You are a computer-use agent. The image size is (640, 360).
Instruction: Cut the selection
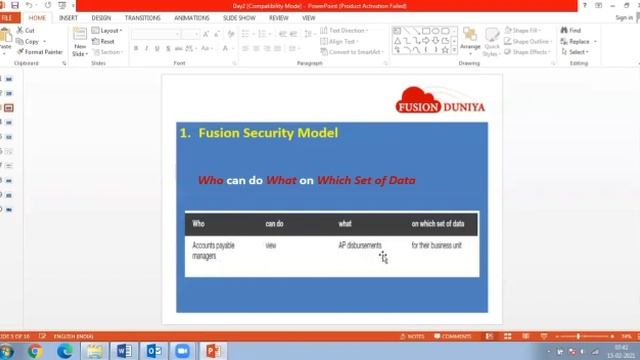[26, 30]
